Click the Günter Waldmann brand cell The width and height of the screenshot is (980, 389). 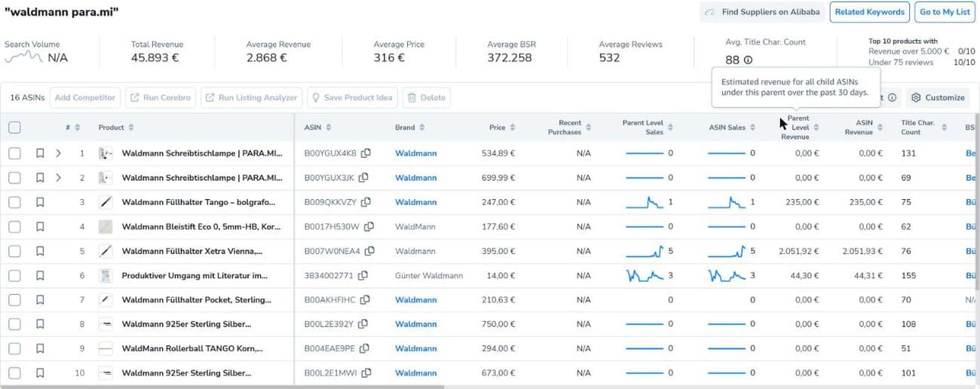click(429, 276)
